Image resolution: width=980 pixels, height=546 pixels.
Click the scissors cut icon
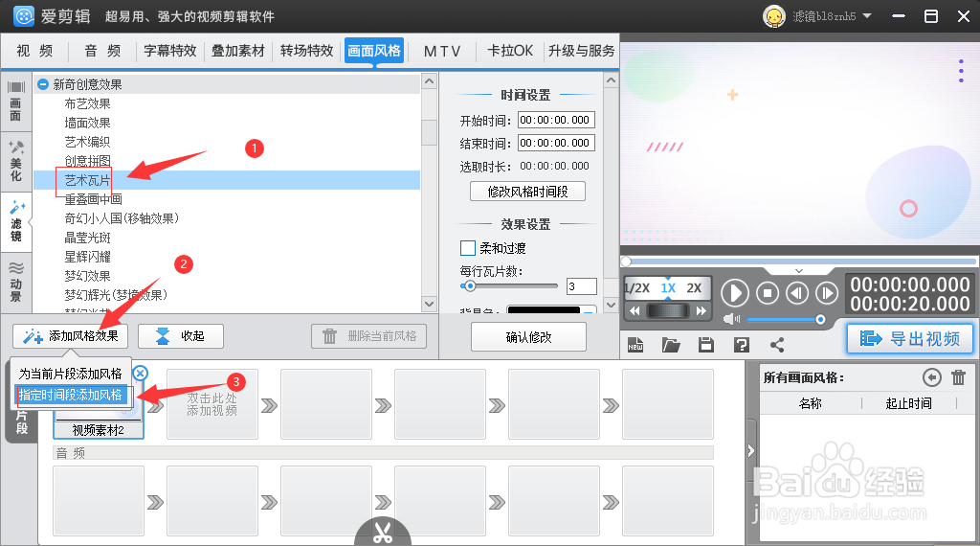point(383,533)
